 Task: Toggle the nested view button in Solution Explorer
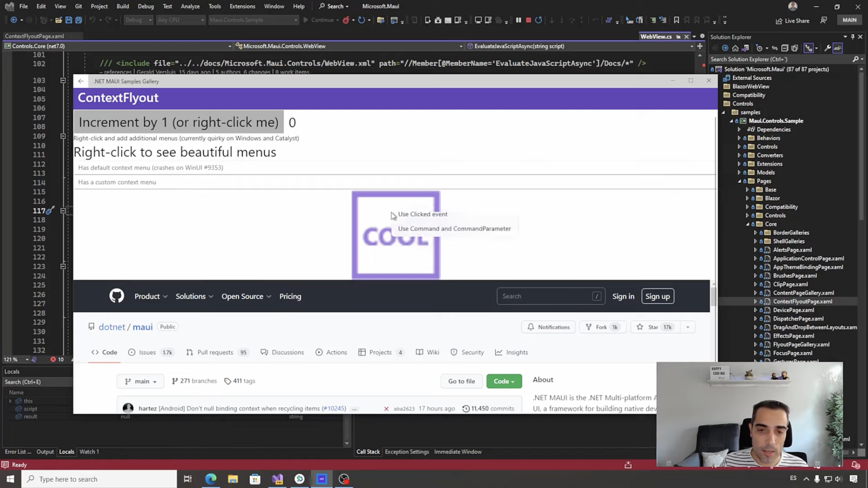tap(809, 48)
